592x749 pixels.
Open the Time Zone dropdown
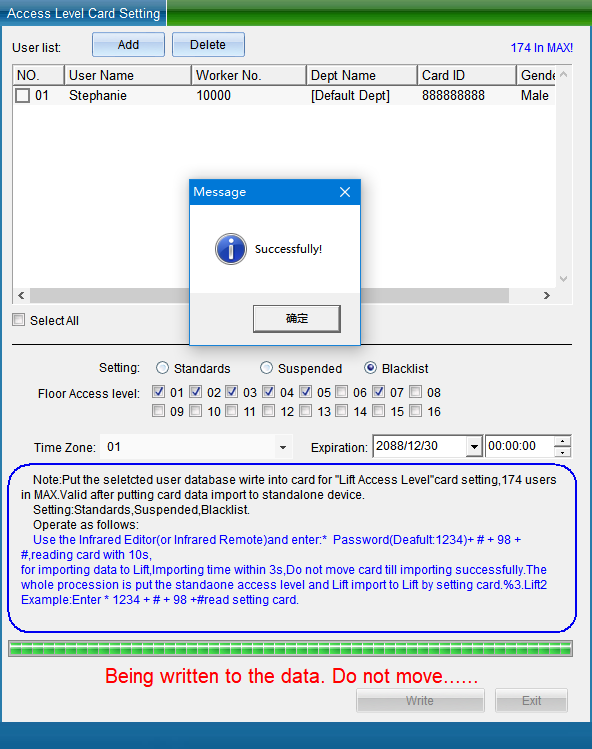tap(283, 447)
